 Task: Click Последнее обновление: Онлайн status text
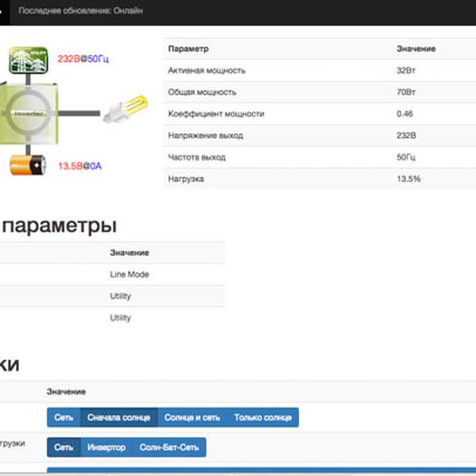[x=80, y=11]
